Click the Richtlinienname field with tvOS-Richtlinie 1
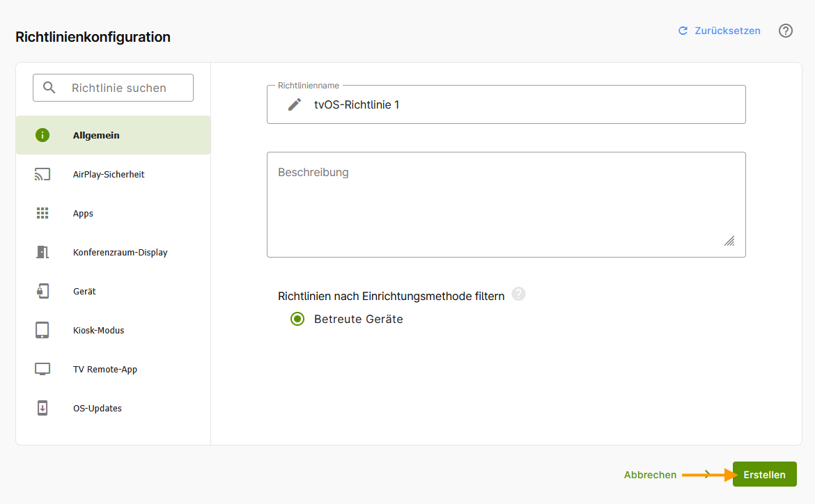The height and width of the screenshot is (504, 815). pyautogui.click(x=506, y=104)
